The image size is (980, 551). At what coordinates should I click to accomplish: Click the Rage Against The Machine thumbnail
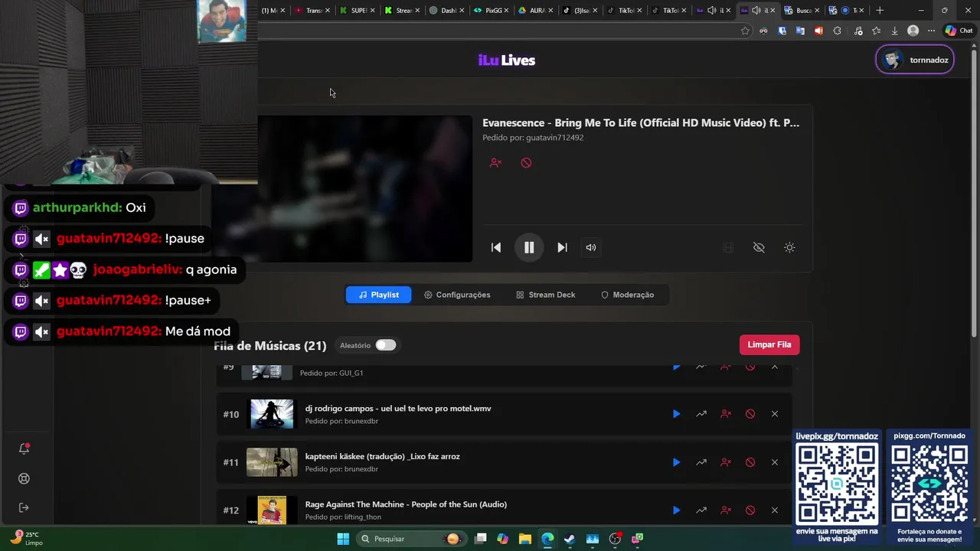point(272,510)
